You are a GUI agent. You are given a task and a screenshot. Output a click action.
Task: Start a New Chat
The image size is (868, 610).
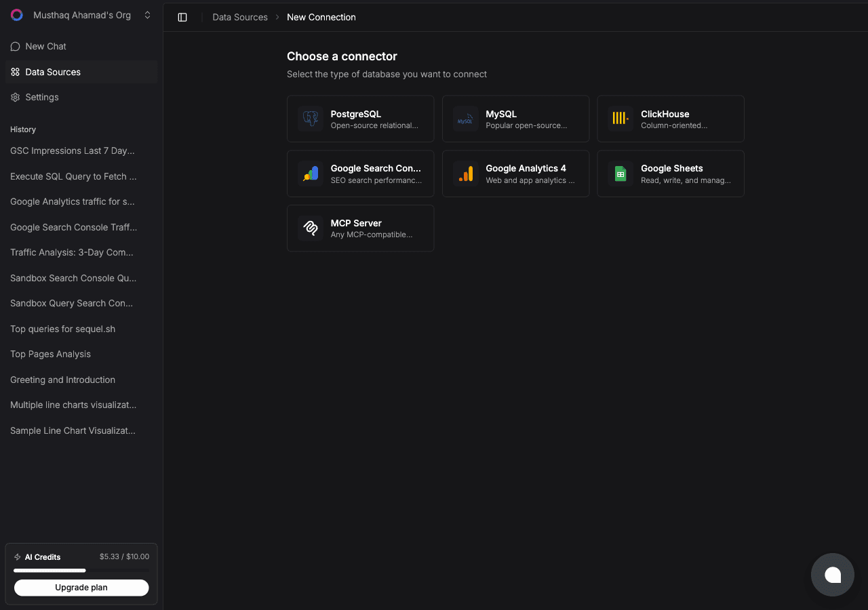tap(81, 46)
